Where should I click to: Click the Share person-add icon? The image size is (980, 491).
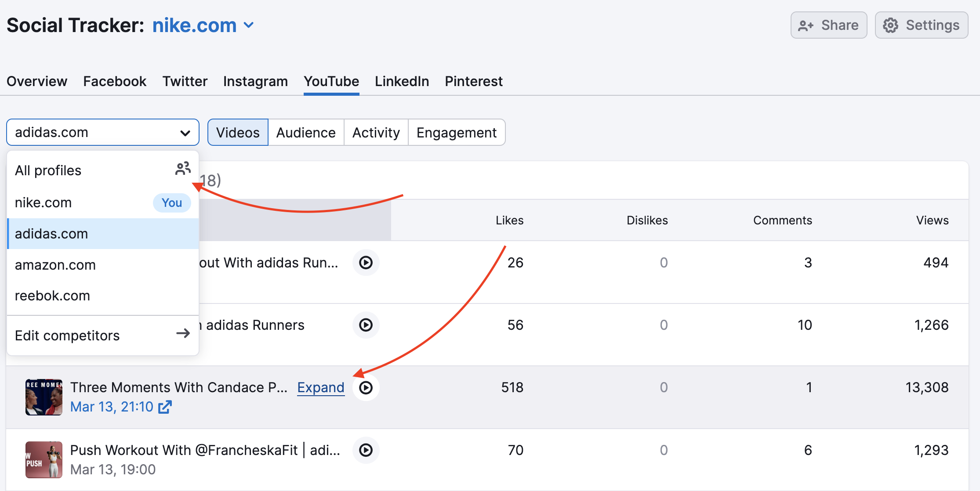click(x=806, y=25)
